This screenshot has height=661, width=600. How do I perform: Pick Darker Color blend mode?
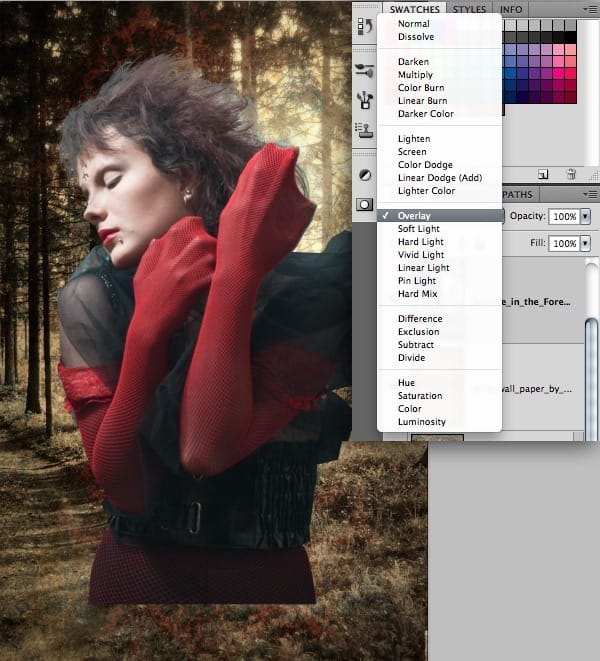tap(439, 114)
